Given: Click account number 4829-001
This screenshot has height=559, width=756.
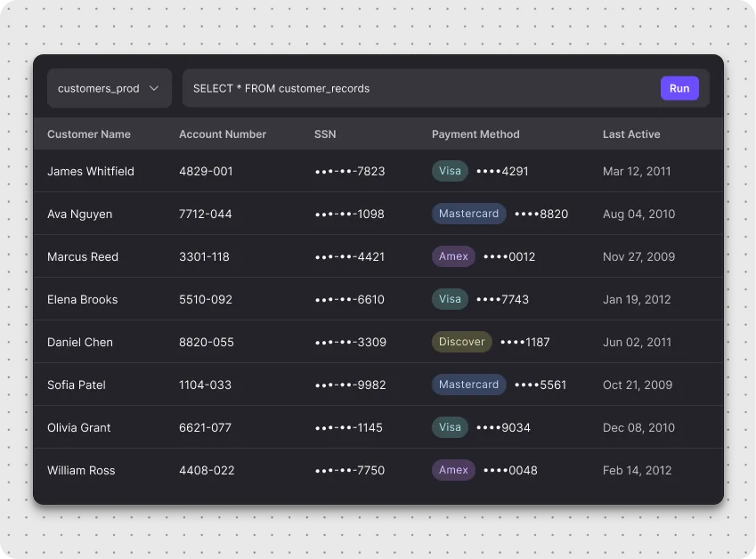Looking at the screenshot, I should [206, 171].
